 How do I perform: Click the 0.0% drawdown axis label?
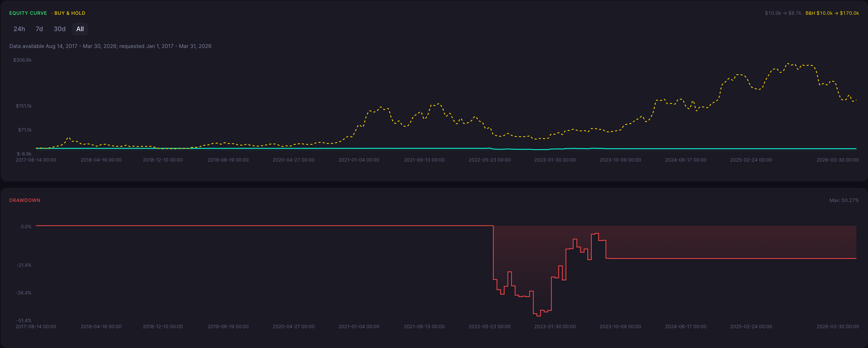26,227
